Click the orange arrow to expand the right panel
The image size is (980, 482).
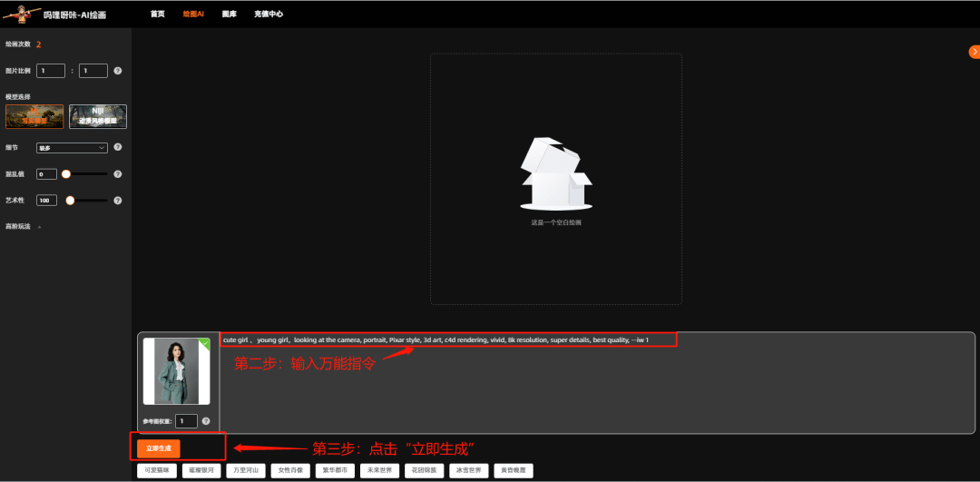pos(975,52)
